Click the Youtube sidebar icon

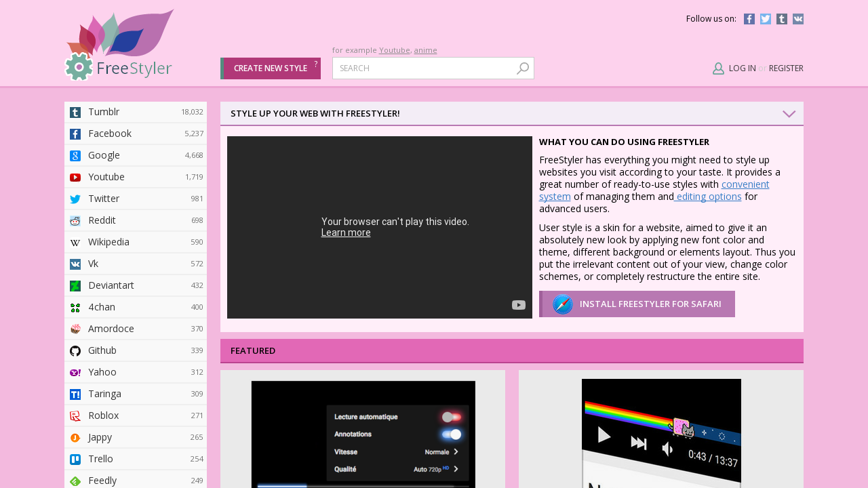75,178
